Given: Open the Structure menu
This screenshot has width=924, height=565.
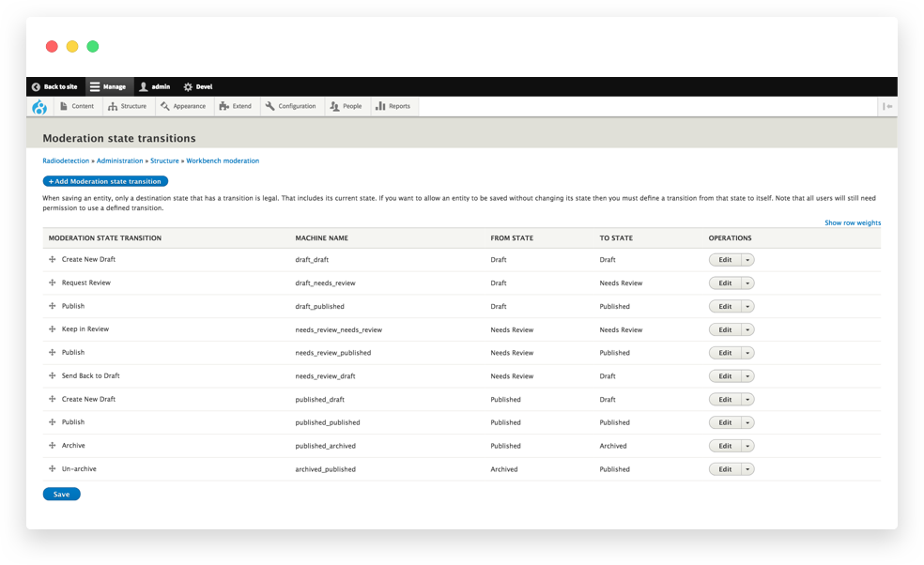Looking at the screenshot, I should [128, 107].
